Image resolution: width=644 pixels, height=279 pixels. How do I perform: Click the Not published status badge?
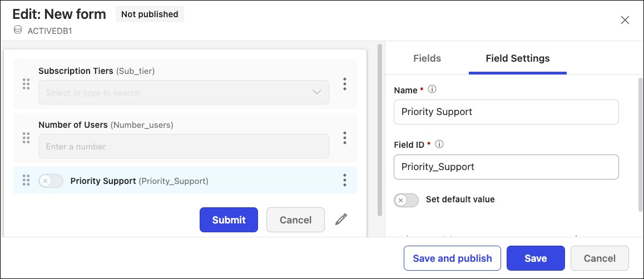click(x=150, y=14)
